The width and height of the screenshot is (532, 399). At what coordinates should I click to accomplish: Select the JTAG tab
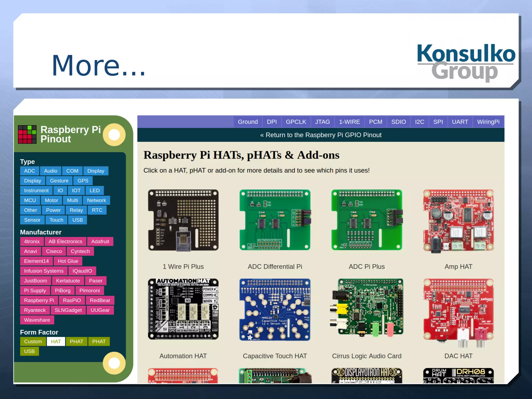click(322, 122)
